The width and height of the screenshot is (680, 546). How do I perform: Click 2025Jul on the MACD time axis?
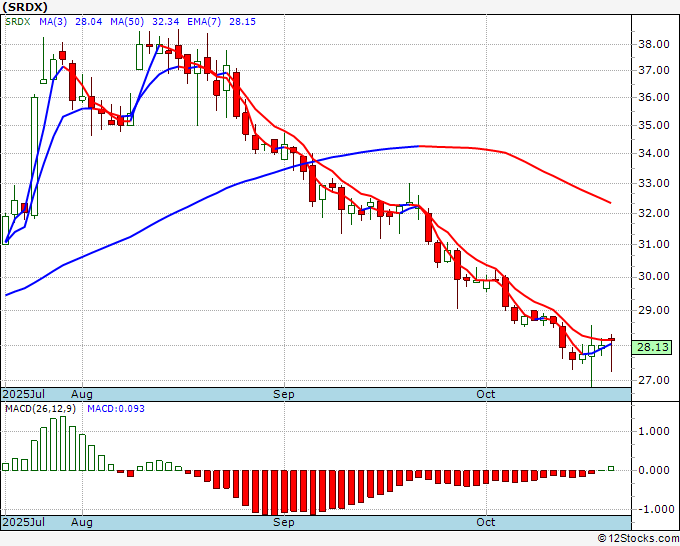coord(23,522)
